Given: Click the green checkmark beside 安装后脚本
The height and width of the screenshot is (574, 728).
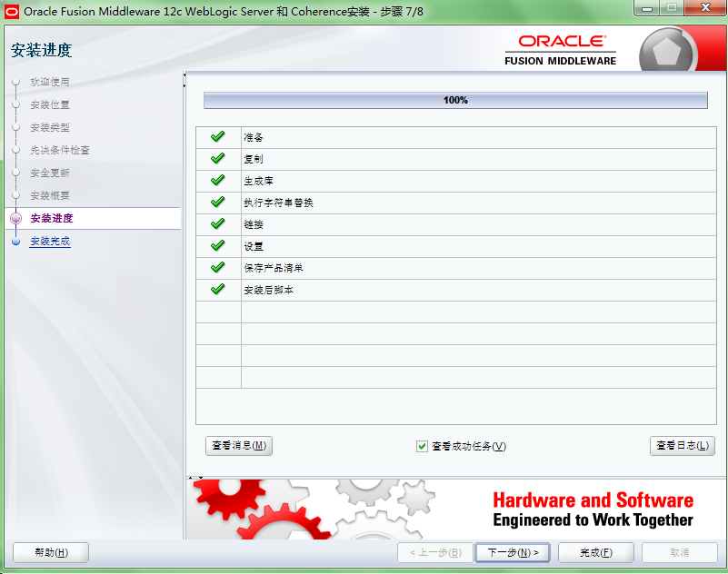Looking at the screenshot, I should [218, 289].
